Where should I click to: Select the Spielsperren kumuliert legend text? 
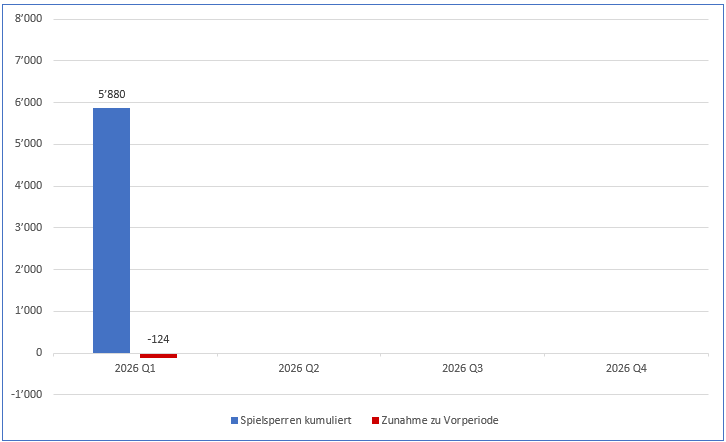296,420
